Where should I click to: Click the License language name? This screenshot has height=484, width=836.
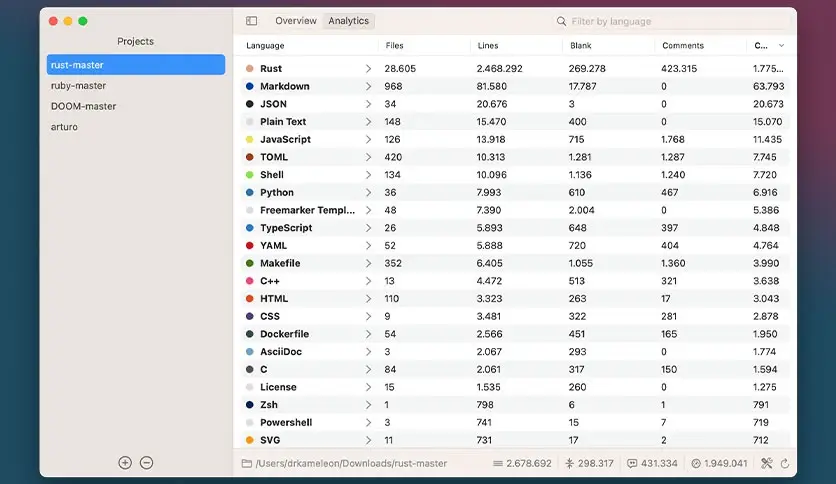[x=278, y=387]
